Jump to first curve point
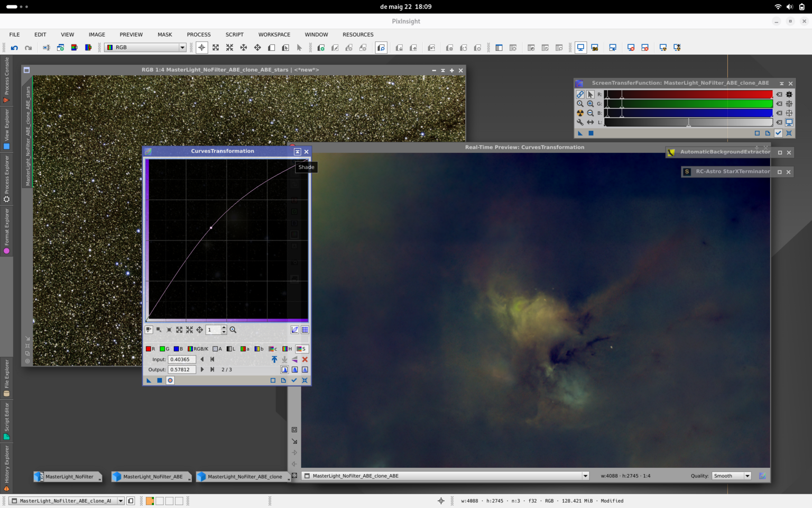The height and width of the screenshot is (508, 812). point(212,359)
